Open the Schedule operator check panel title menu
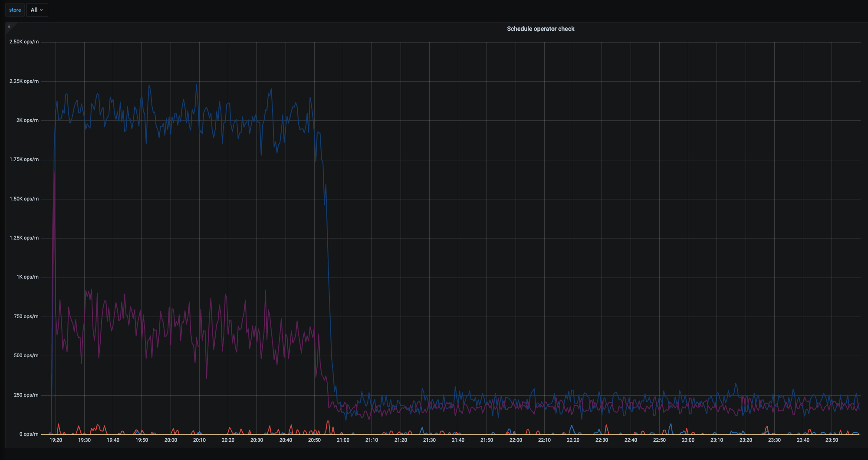 [540, 29]
